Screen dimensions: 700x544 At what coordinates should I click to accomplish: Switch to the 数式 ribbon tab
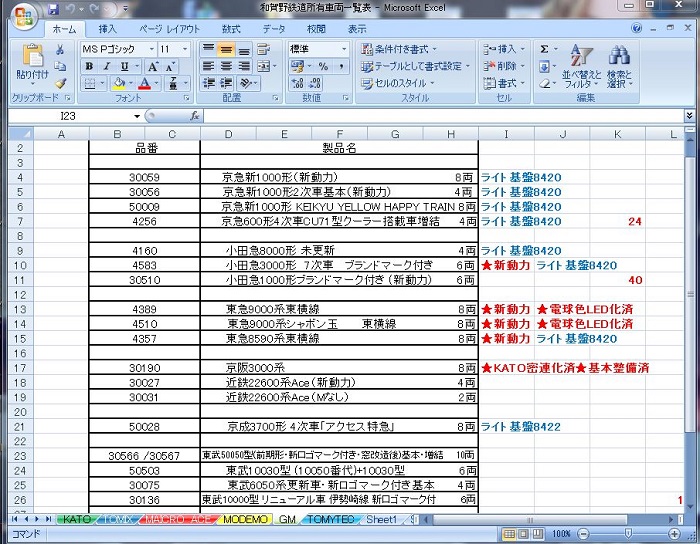tap(231, 29)
